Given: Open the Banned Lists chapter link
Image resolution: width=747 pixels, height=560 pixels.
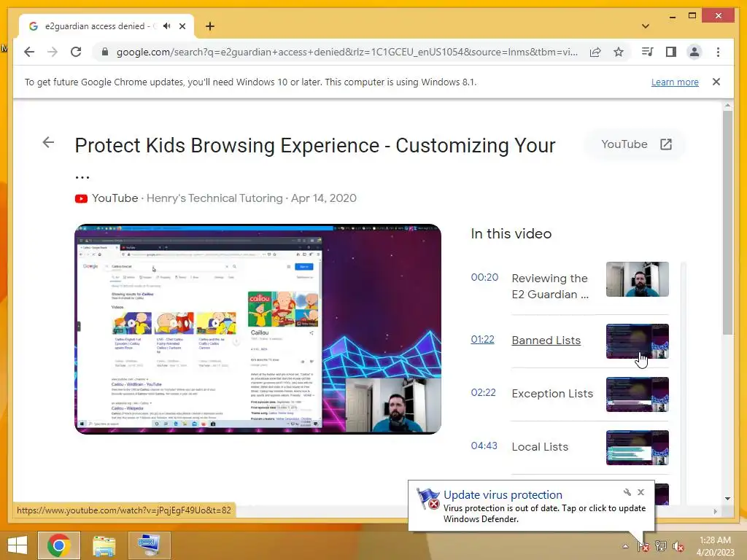Looking at the screenshot, I should point(546,341).
